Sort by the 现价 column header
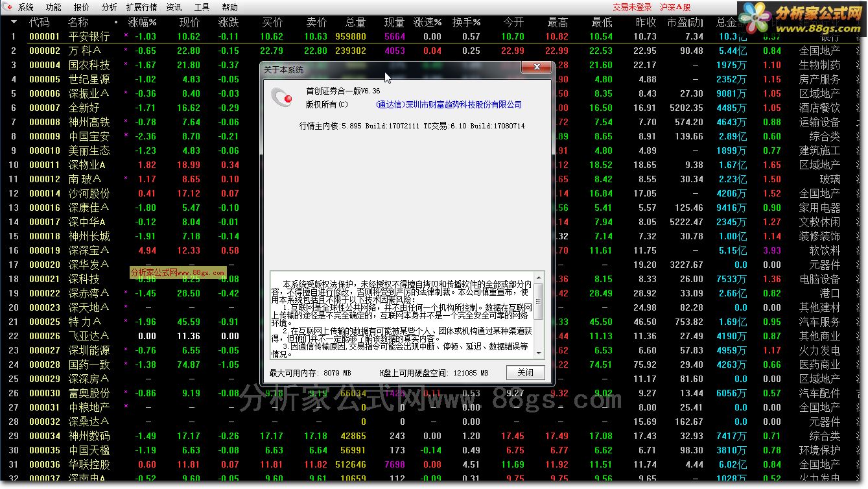This screenshot has width=868, height=489. pyautogui.click(x=189, y=22)
